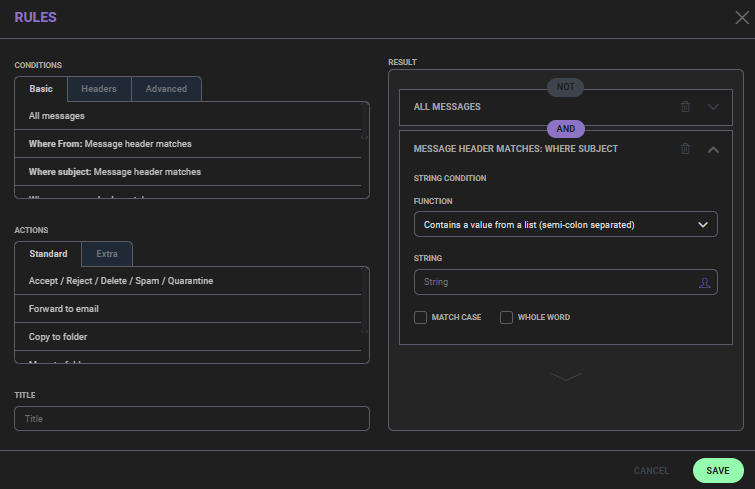Close the Rules dialog with X icon

click(x=741, y=17)
